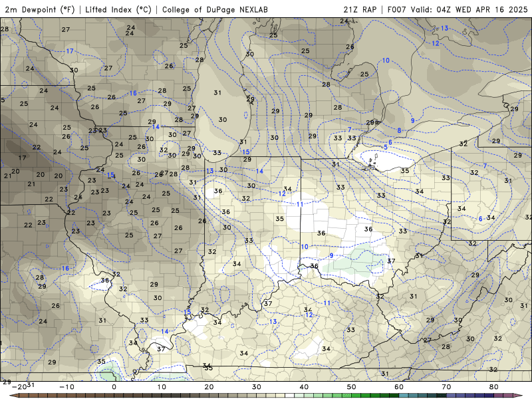Screen dimensions: 532x399
Task: Click the "70" tick label on the color bar
Action: click(446, 387)
